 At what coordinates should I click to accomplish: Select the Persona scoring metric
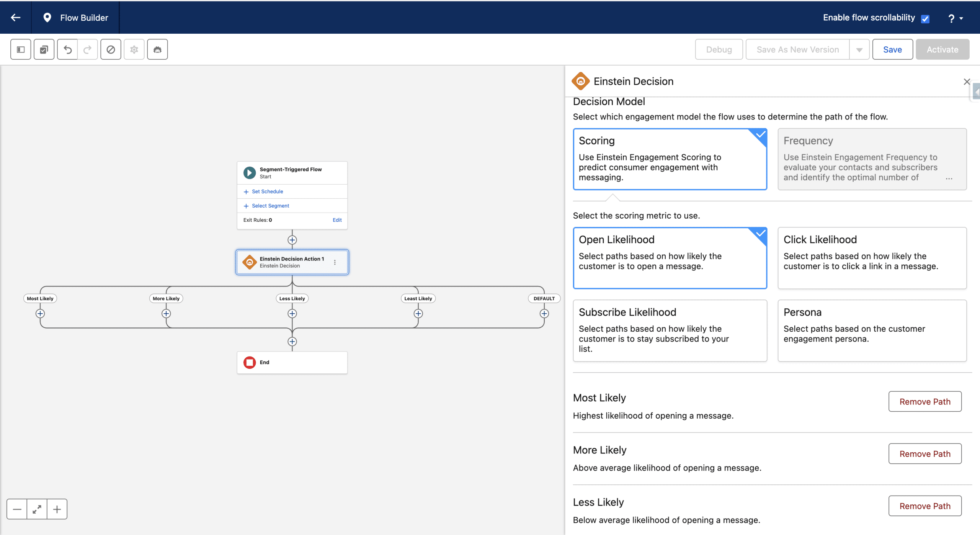point(872,330)
